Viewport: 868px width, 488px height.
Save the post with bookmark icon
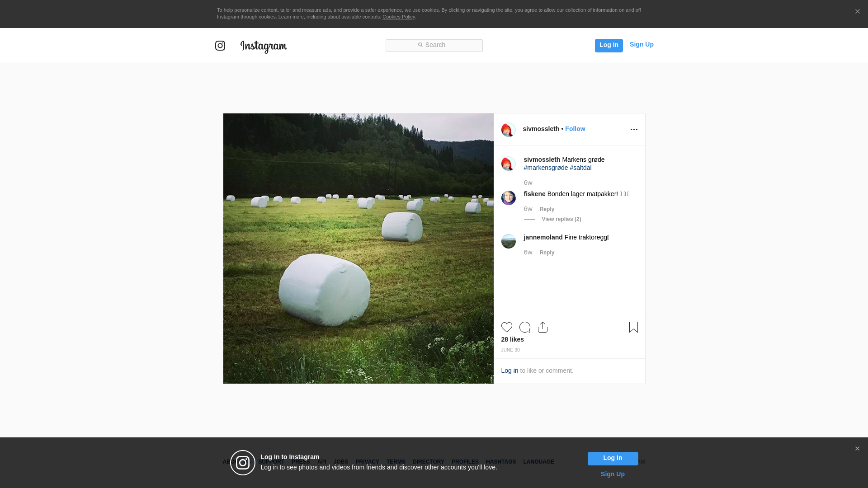pyautogui.click(x=633, y=327)
